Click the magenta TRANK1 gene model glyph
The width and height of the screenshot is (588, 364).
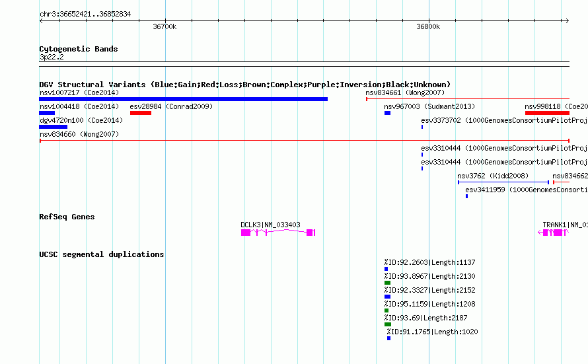[554, 233]
